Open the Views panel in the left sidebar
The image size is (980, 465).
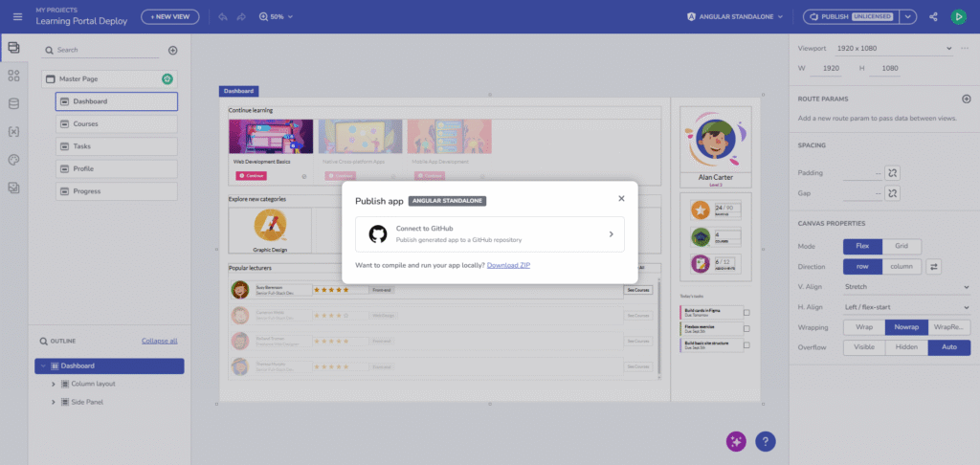13,48
